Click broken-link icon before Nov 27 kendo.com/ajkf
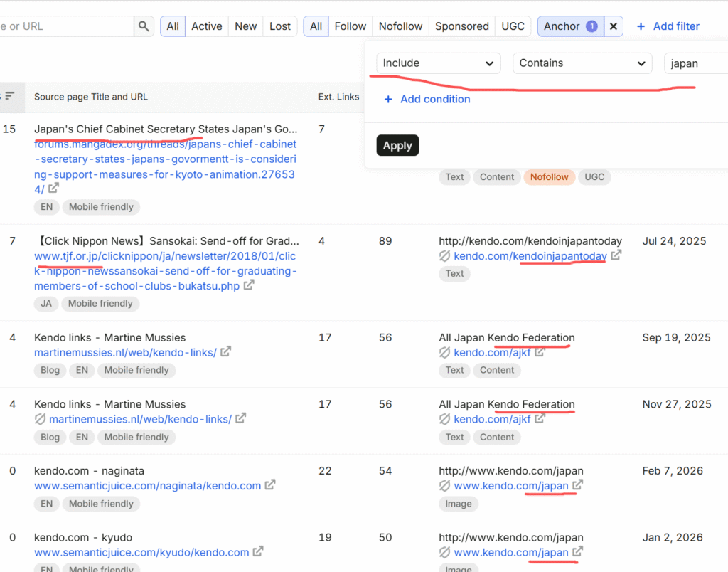 445,419
